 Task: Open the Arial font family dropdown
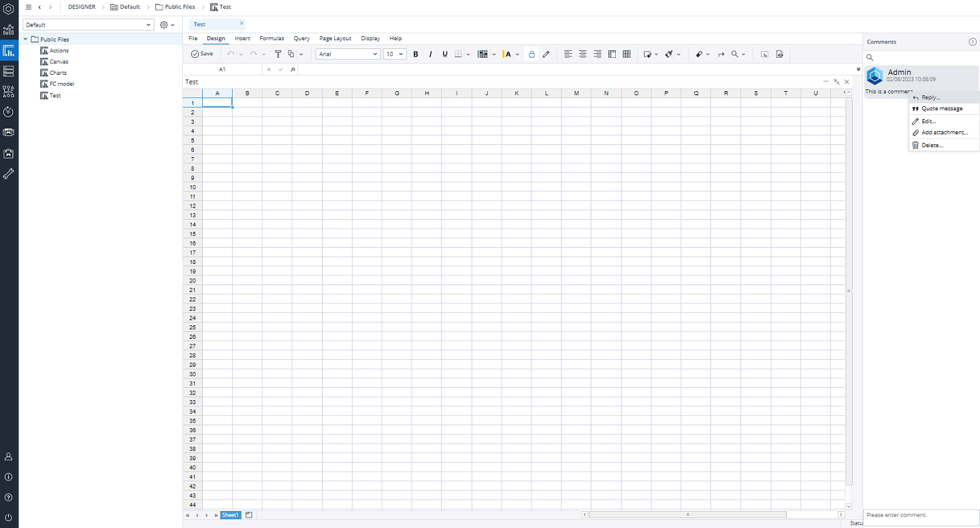(x=348, y=54)
